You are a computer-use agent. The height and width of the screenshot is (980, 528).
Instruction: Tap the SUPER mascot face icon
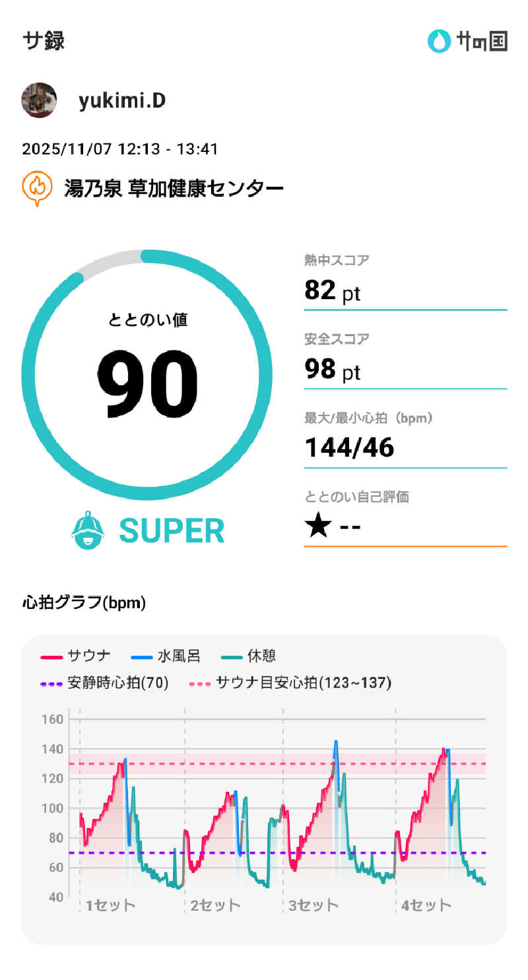point(88,530)
